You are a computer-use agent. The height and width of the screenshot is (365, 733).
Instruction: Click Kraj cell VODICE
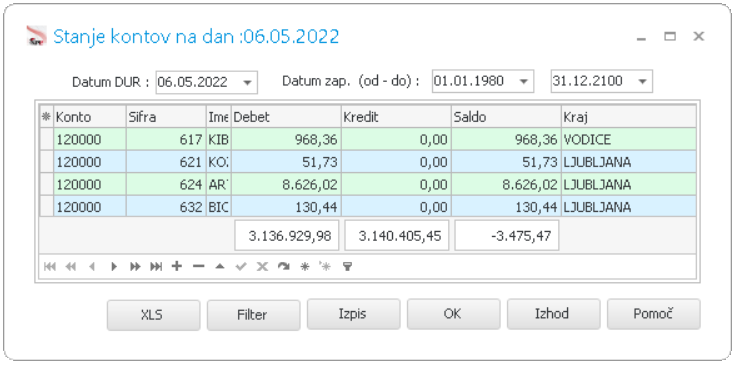coord(629,139)
